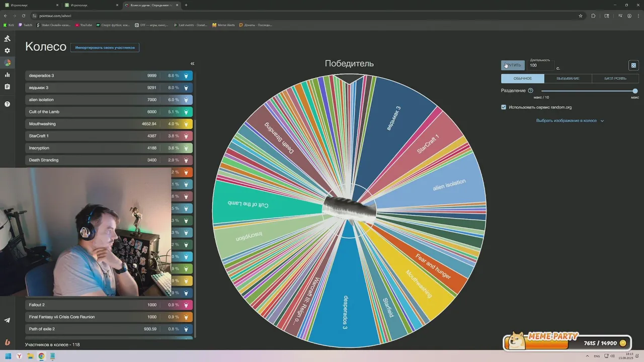Click crown icon of Path of exile 2 row
The height and width of the screenshot is (362, 644).
(x=186, y=329)
